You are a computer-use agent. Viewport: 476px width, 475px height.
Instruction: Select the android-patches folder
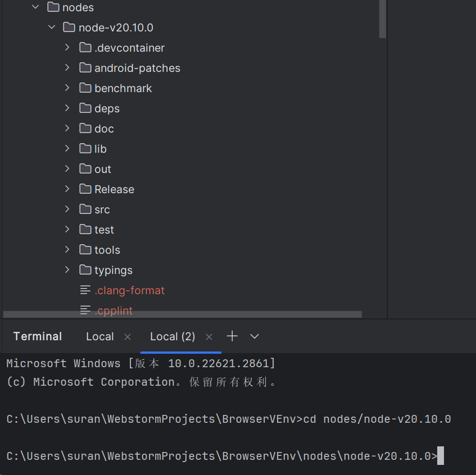click(x=137, y=68)
